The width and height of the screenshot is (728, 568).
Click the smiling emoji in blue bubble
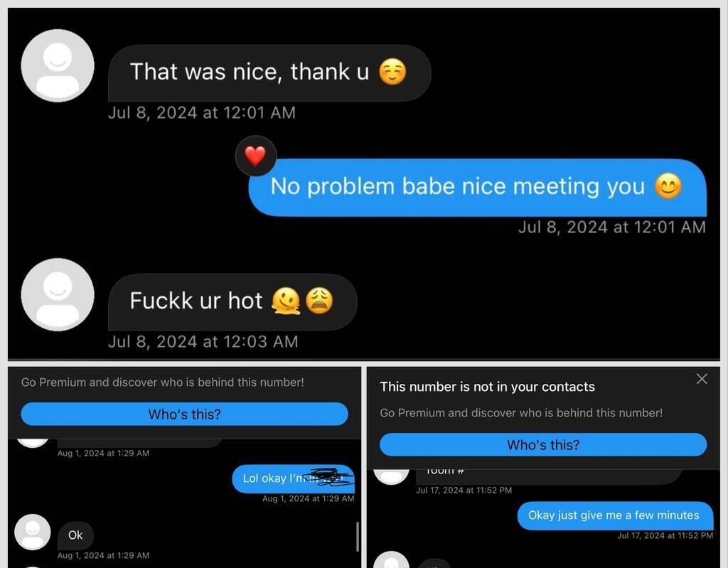tap(668, 186)
